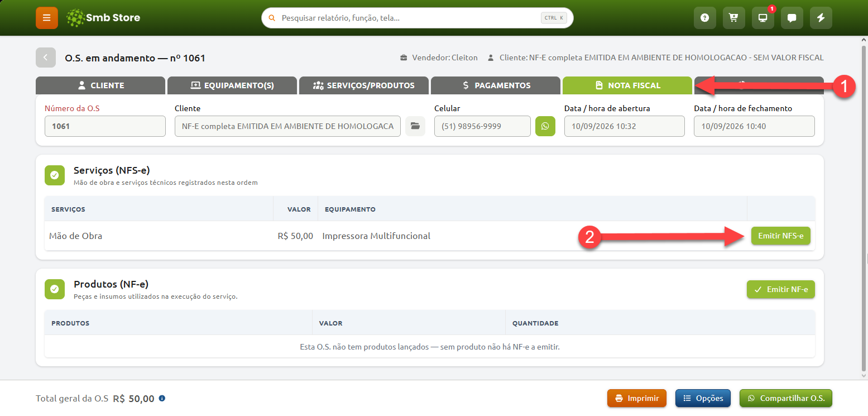868x416 pixels.
Task: Open the help question mark icon
Action: 705,18
